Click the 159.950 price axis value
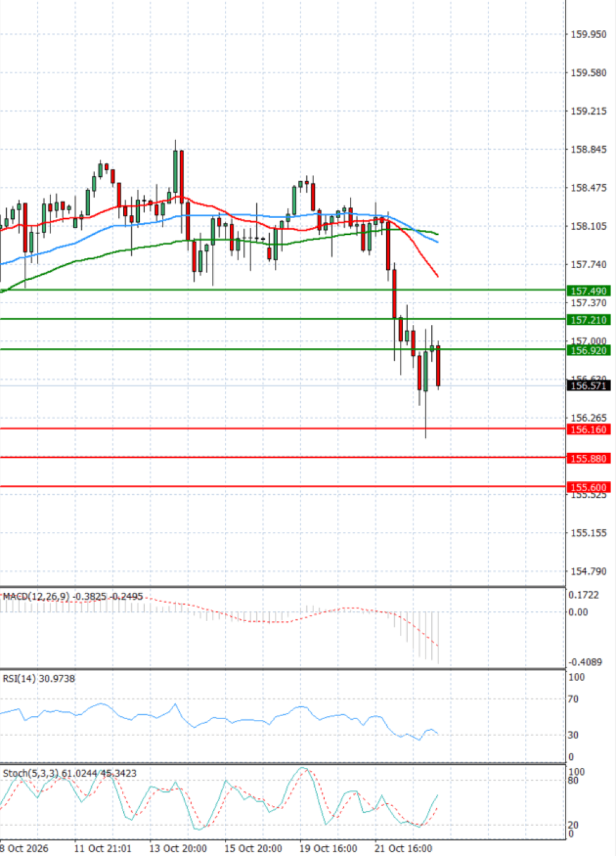This screenshot has width=616, height=856. click(588, 35)
